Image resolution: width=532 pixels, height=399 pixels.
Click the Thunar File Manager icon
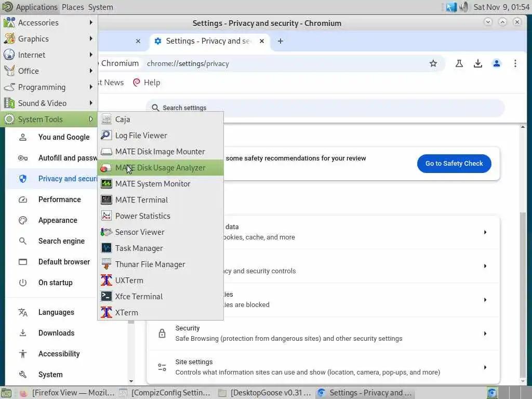tap(106, 264)
